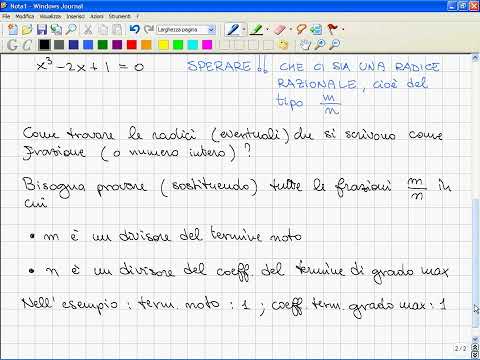Pick the bright green ink color

[178, 45]
